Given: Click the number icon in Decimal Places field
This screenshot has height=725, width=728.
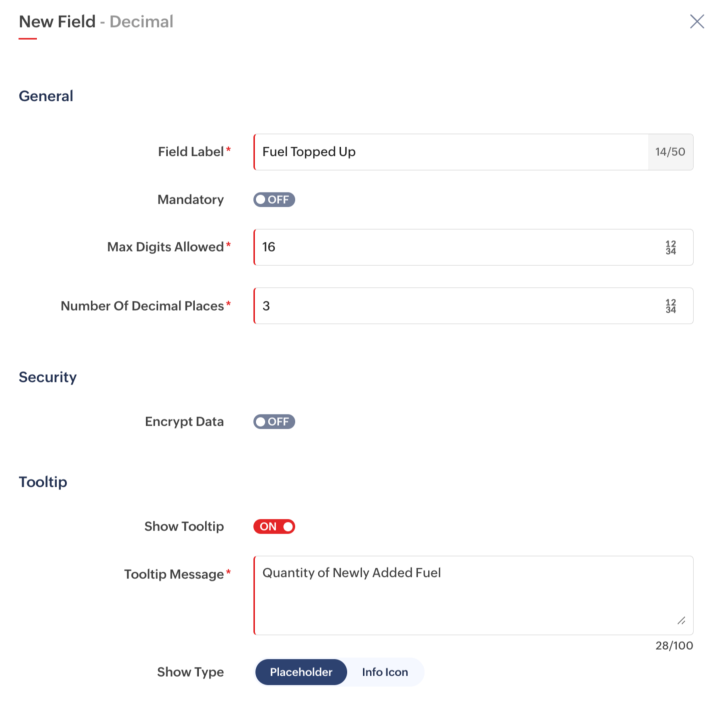Looking at the screenshot, I should click(670, 306).
